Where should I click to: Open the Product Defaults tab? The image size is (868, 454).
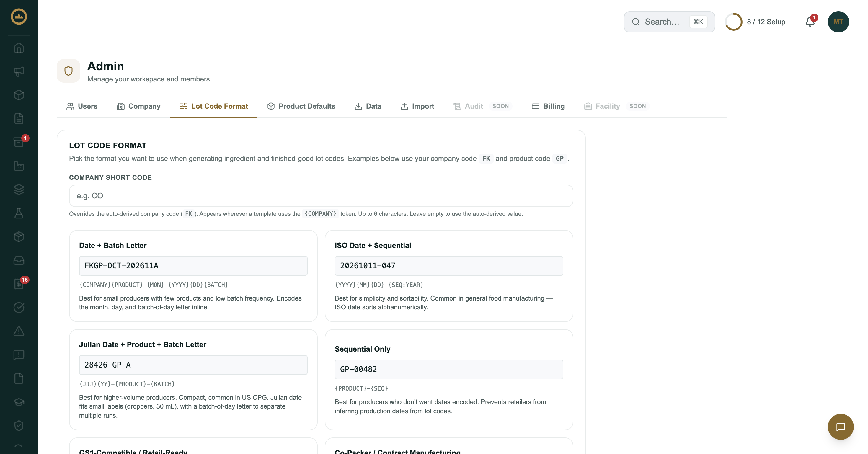pyautogui.click(x=301, y=106)
